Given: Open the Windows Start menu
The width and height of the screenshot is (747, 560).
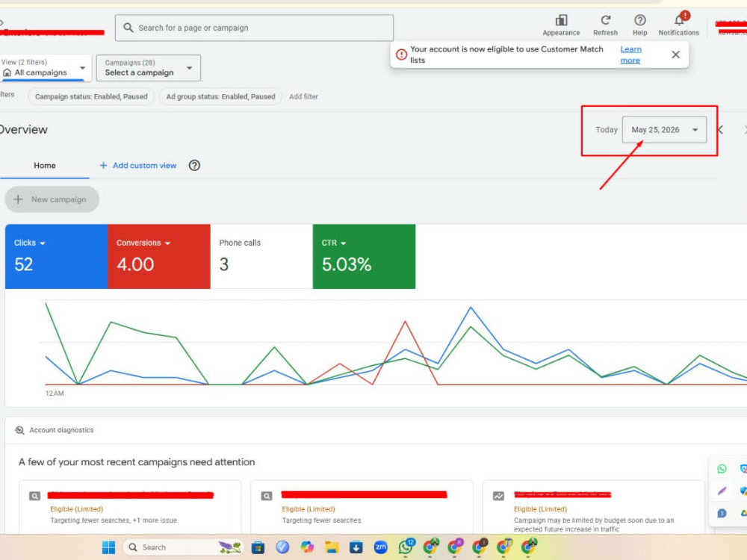Looking at the screenshot, I should pos(108,547).
